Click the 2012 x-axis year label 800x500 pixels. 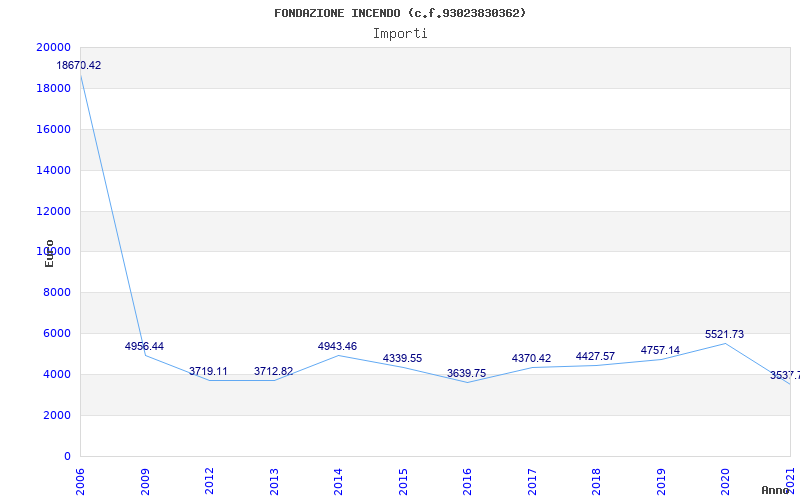tap(210, 479)
